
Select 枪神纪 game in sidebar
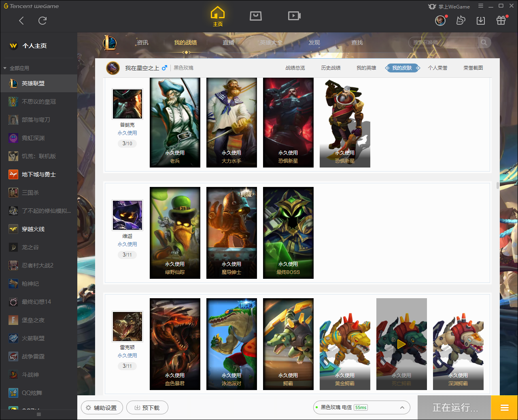click(x=38, y=284)
